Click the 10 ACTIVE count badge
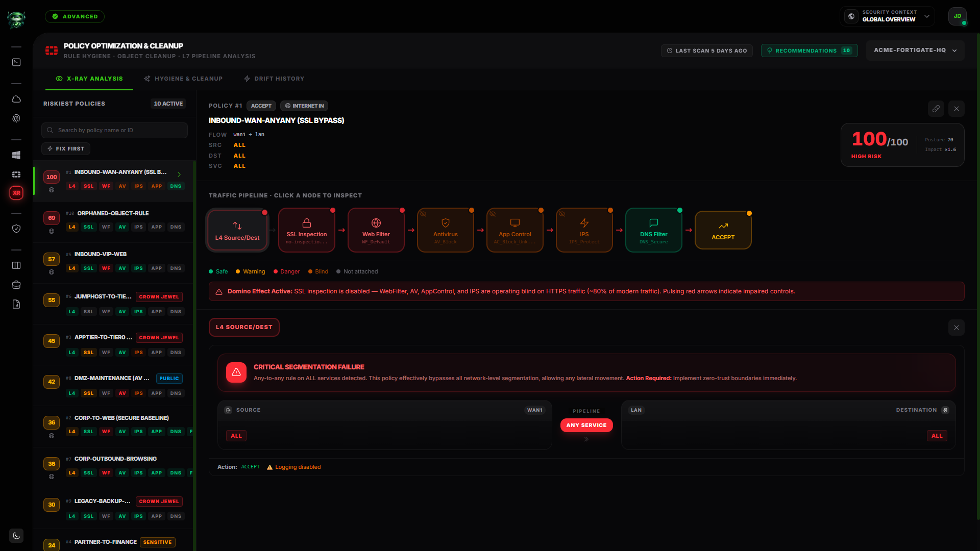 click(168, 104)
